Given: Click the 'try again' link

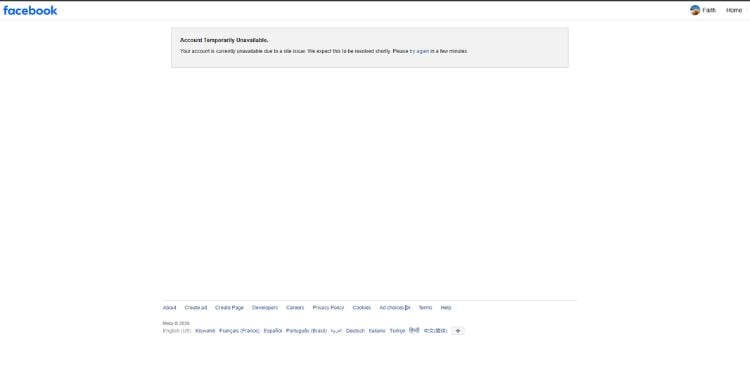Looking at the screenshot, I should 419,51.
